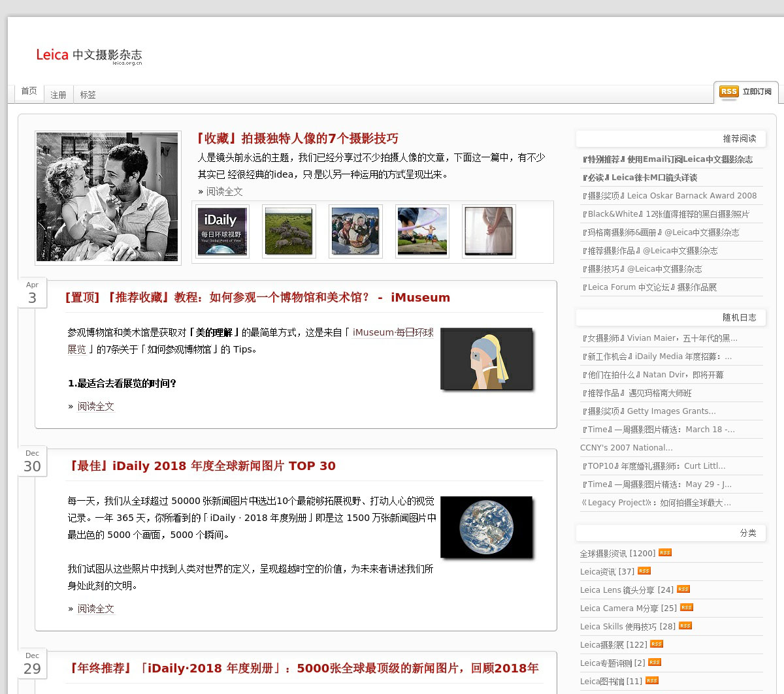
Task: Open the iMuseum 博物馆 pinned post title
Action: [257, 298]
